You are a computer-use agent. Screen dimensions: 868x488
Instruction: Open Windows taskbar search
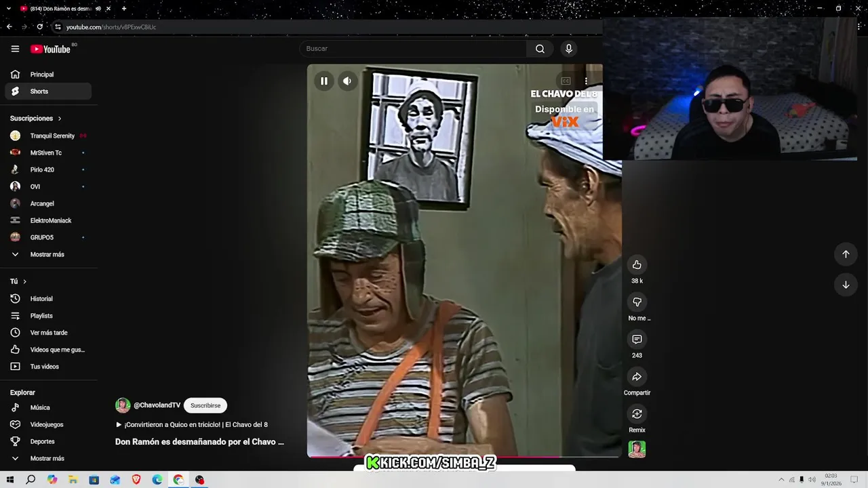31,480
